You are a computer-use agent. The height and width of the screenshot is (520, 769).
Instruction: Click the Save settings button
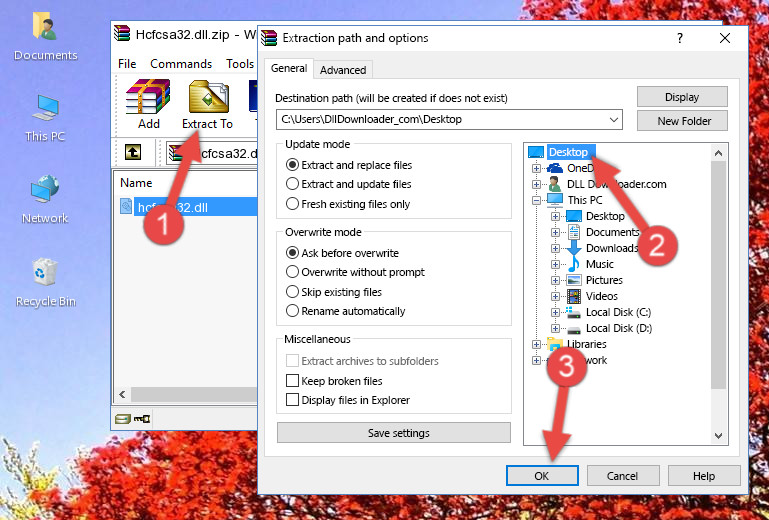(394, 433)
